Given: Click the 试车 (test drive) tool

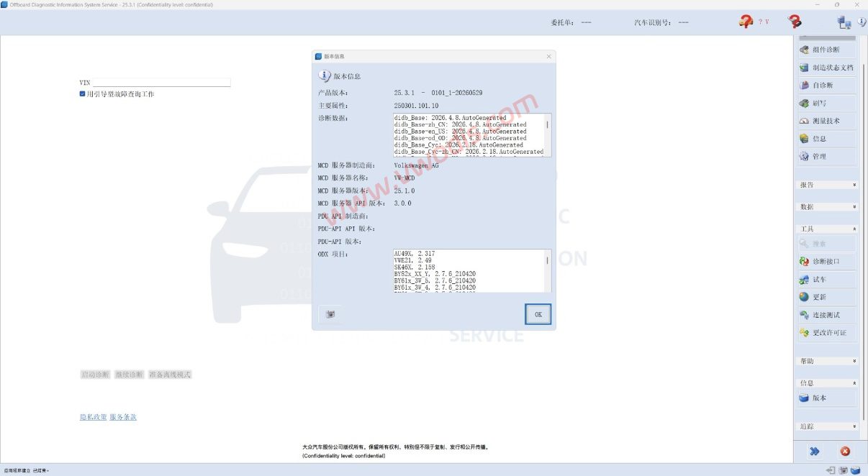Looking at the screenshot, I should [x=827, y=279].
